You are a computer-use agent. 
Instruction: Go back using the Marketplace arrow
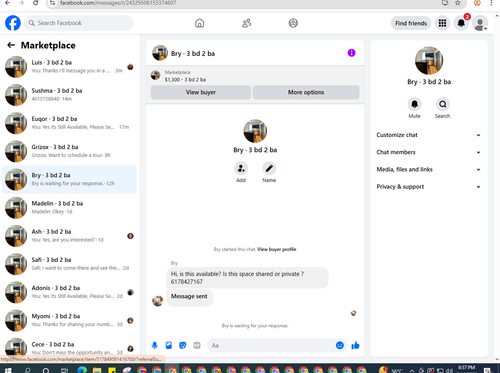click(11, 45)
